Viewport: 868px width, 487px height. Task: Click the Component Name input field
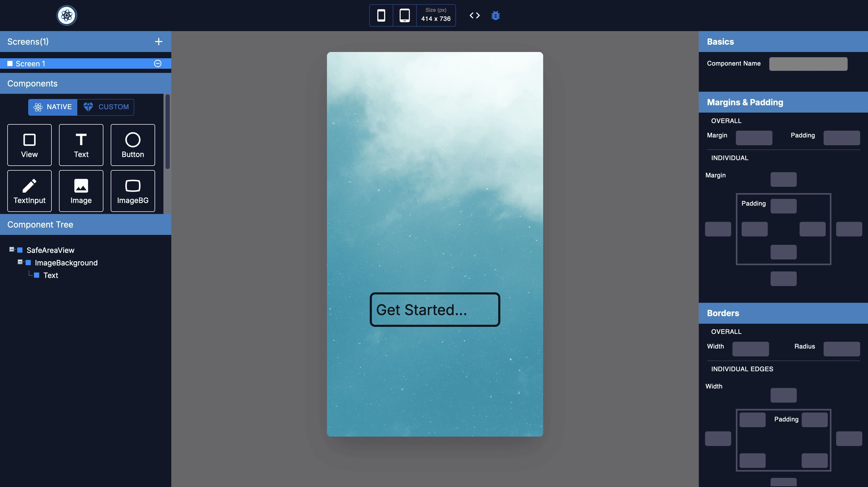808,63
